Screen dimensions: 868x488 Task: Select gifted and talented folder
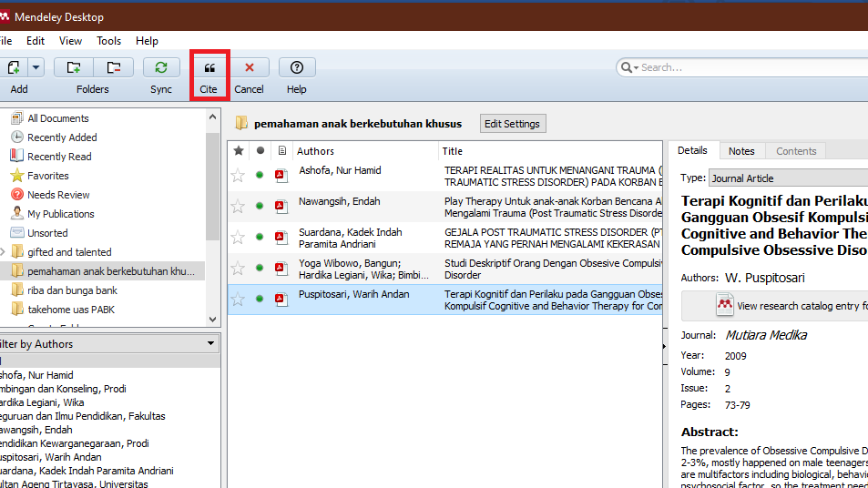point(69,252)
